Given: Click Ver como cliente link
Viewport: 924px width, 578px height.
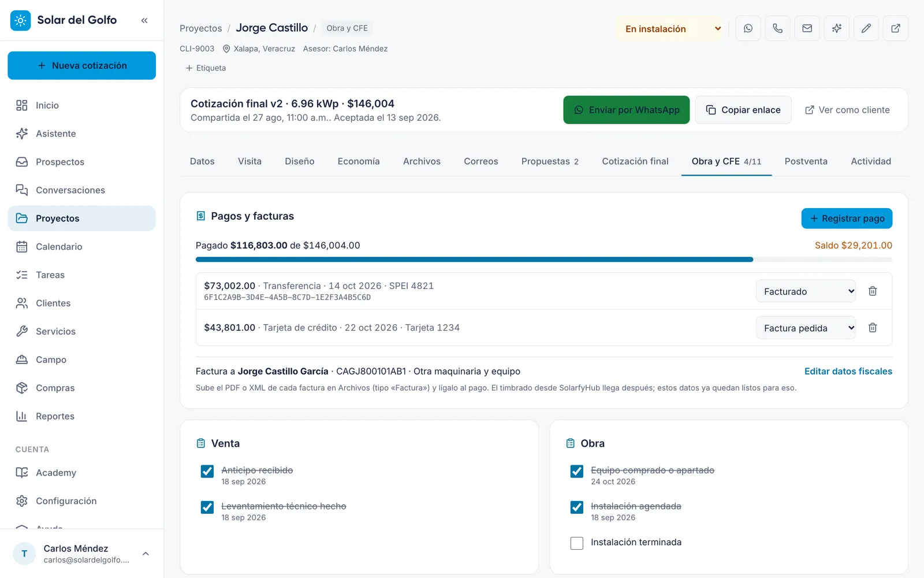Looking at the screenshot, I should click(x=847, y=110).
